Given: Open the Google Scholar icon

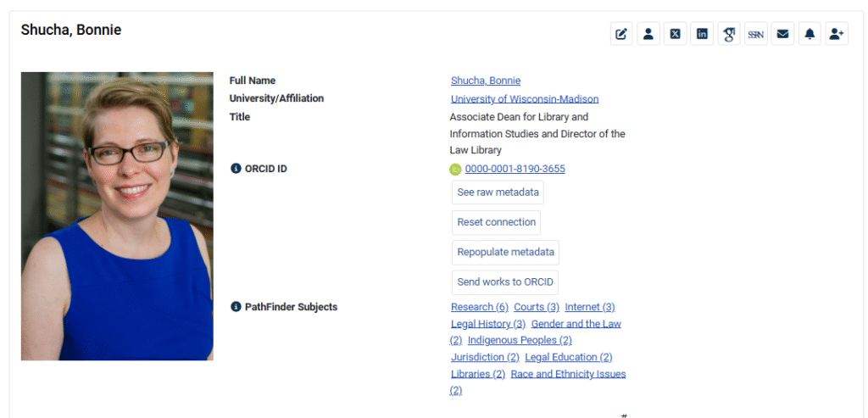Looking at the screenshot, I should click(x=729, y=34).
